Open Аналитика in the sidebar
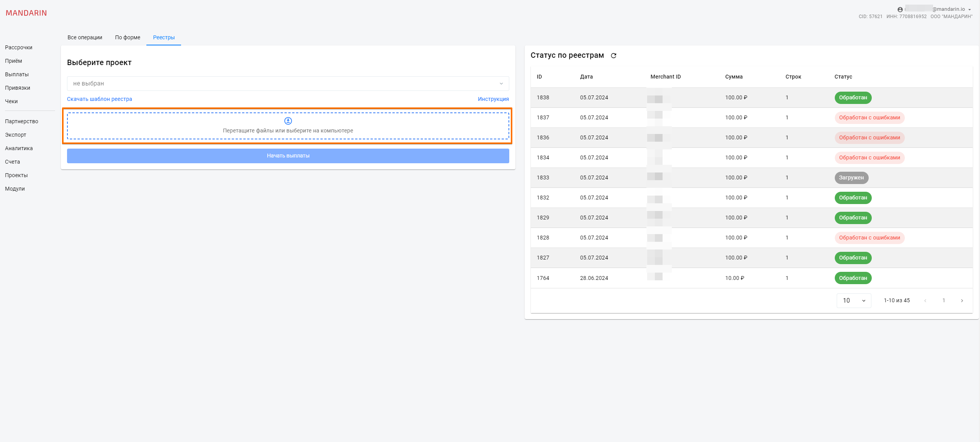980x442 pixels. [x=19, y=148]
